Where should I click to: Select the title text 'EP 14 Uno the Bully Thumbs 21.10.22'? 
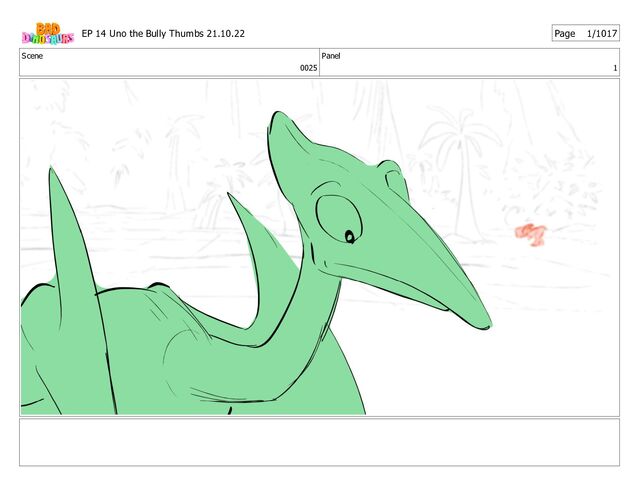163,33
